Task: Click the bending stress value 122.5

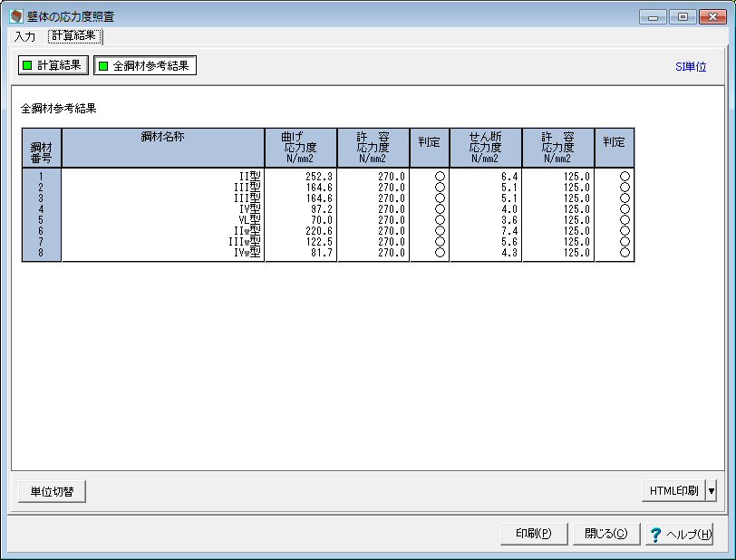Action: [x=319, y=241]
